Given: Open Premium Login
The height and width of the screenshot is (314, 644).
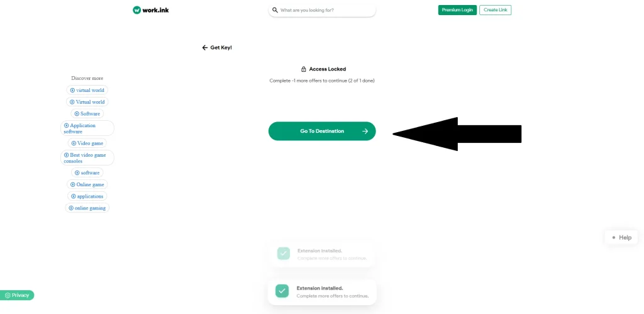Looking at the screenshot, I should coord(457,10).
